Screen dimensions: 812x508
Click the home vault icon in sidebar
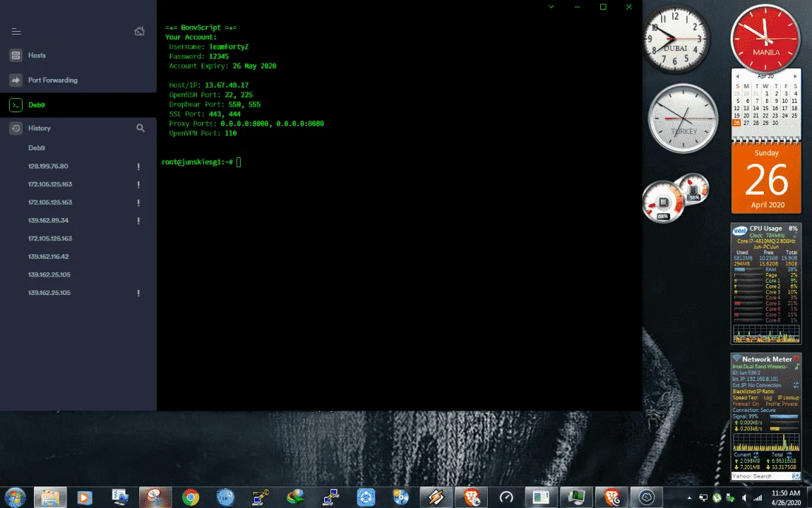[x=139, y=31]
